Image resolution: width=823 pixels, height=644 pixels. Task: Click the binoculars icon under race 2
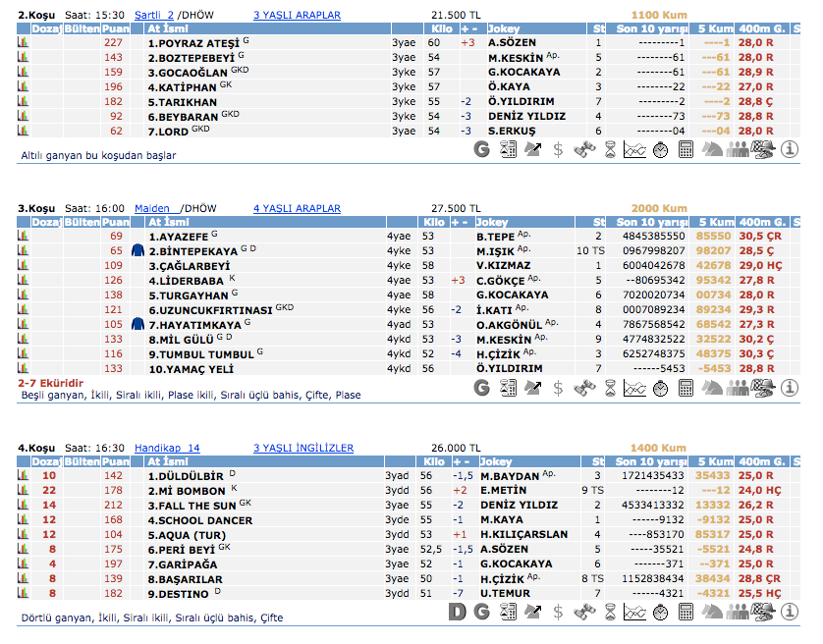(x=584, y=149)
